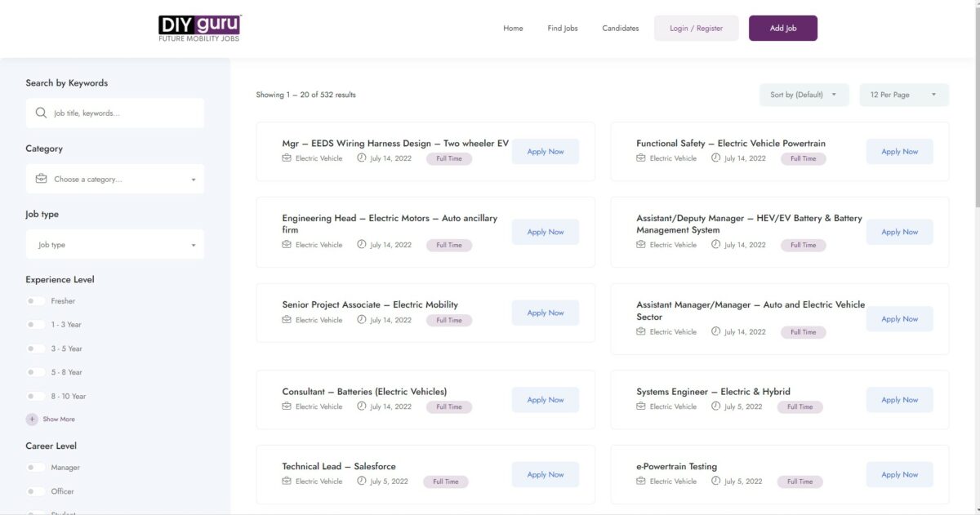Click briefcase icon on Assistant/Deputy Manager job
The width and height of the screenshot is (980, 515).
coord(641,245)
